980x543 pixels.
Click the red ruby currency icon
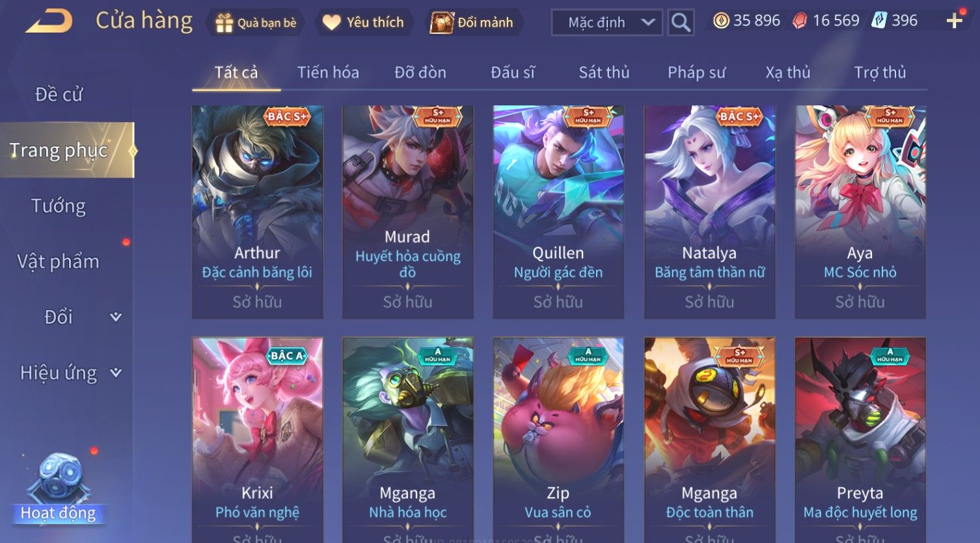tap(800, 21)
